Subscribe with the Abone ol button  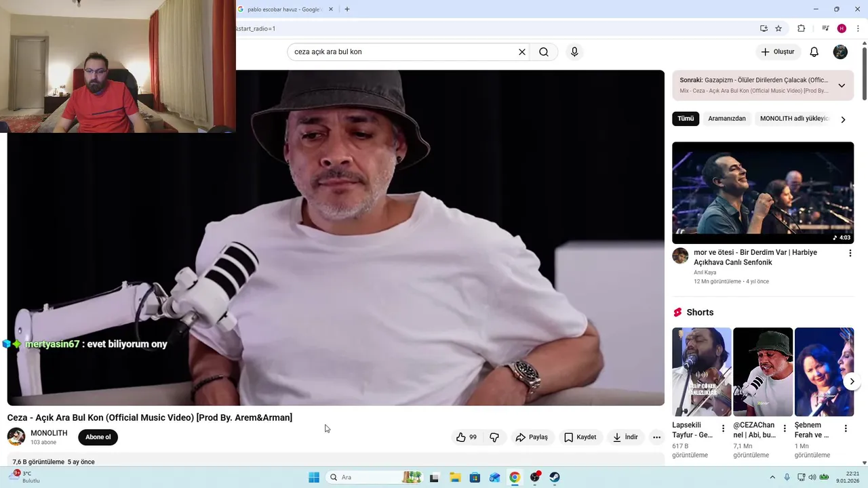click(98, 437)
